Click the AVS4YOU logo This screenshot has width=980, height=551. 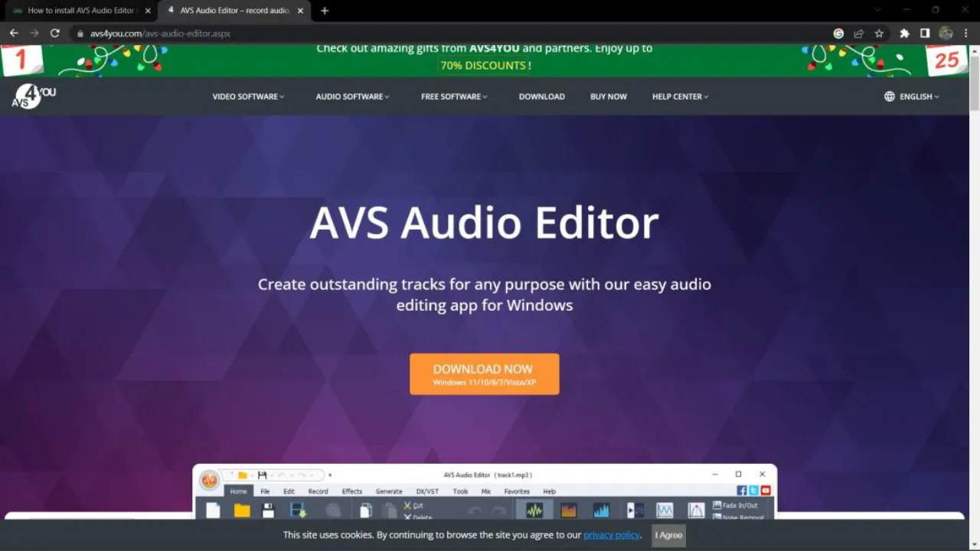tap(34, 96)
